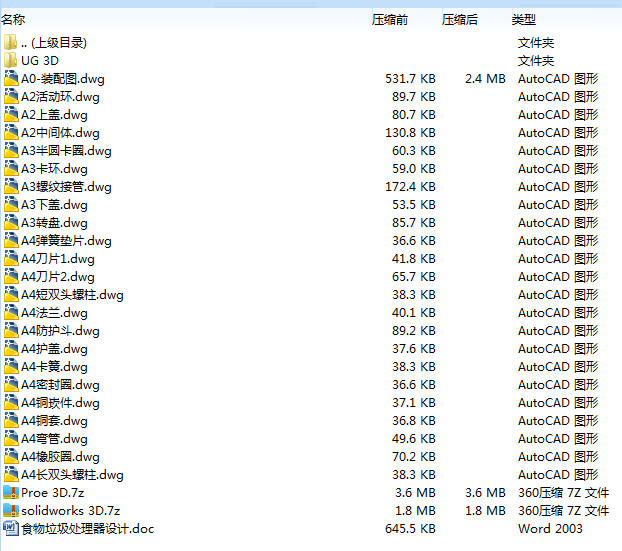Click the A2中间体.dwg file icon
This screenshot has height=551, width=622.
11,132
